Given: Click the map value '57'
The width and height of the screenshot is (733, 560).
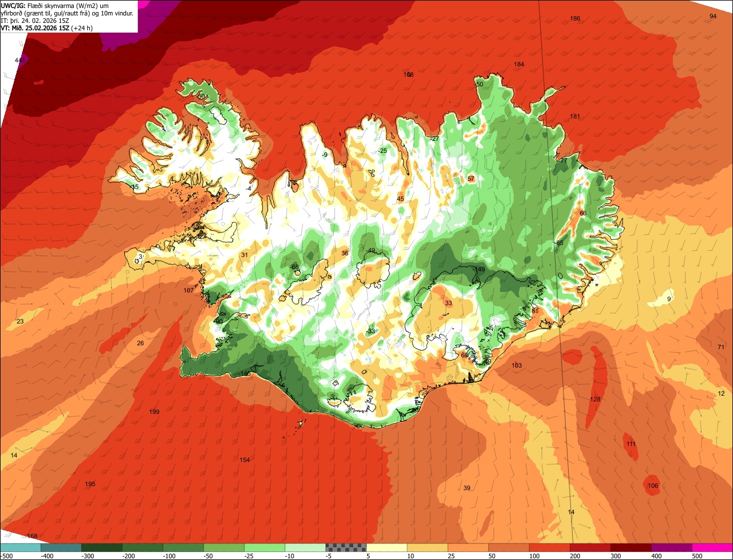Looking at the screenshot, I should tap(471, 179).
